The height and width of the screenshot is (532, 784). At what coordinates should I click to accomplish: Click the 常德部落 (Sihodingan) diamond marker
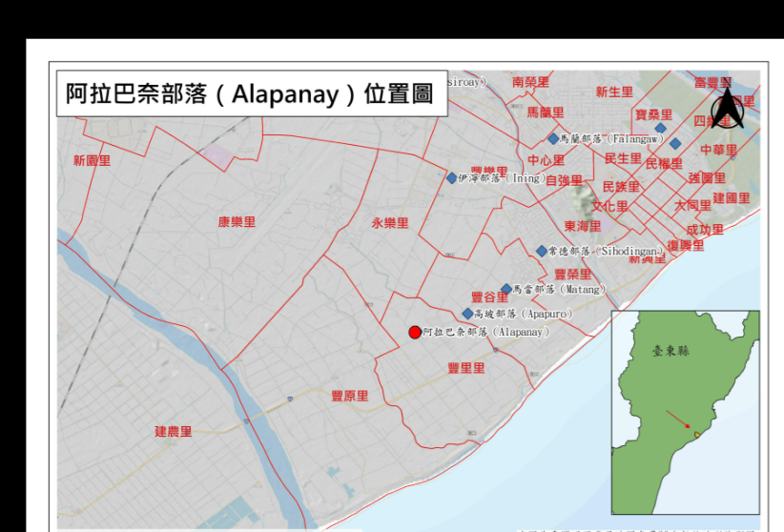click(x=542, y=251)
